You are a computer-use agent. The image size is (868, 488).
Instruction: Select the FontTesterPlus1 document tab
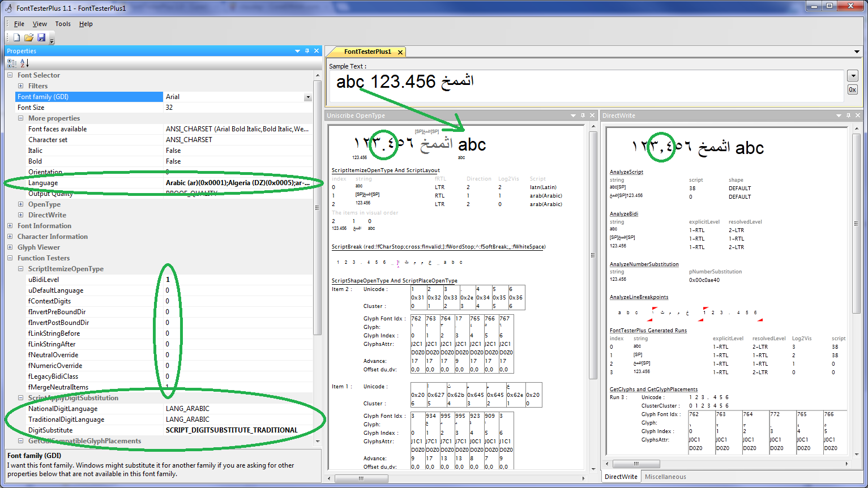tap(367, 52)
